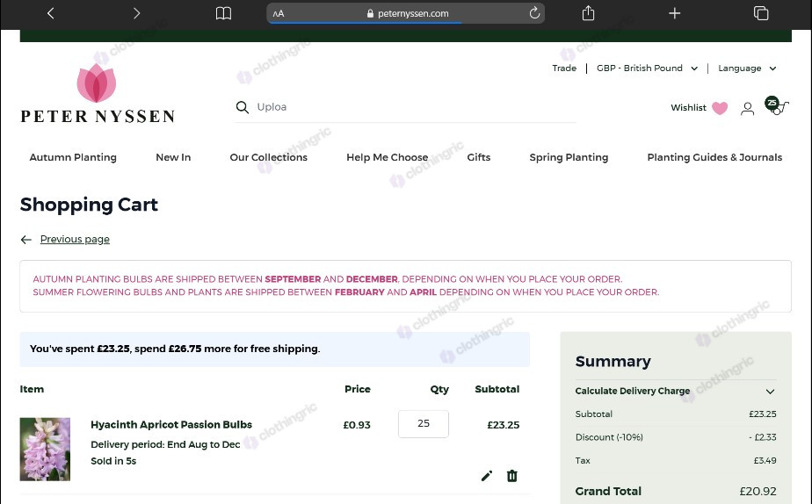Viewport: 812px width, 504px height.
Task: Open the Autumn Planting menu
Action: [x=73, y=157]
